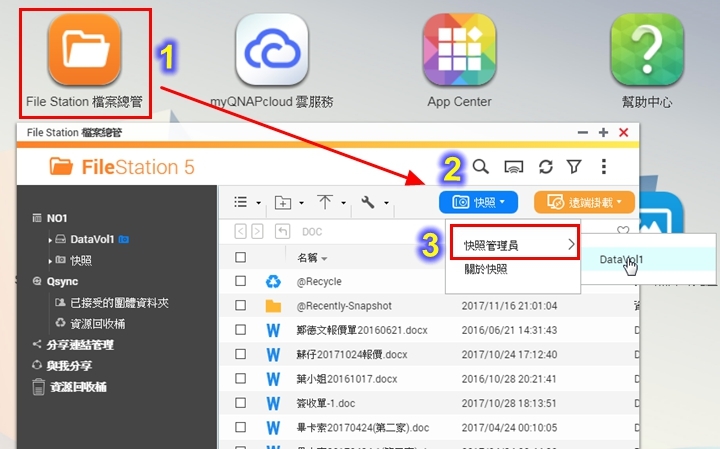The height and width of the screenshot is (449, 720).
Task: Click the DOC breadcrumb path label
Action: [312, 231]
